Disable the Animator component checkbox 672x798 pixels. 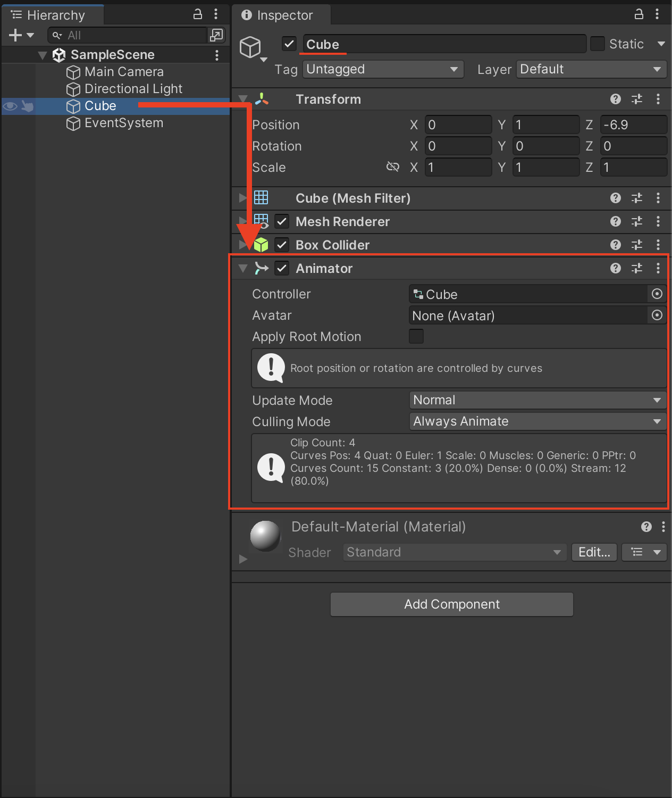tap(282, 268)
